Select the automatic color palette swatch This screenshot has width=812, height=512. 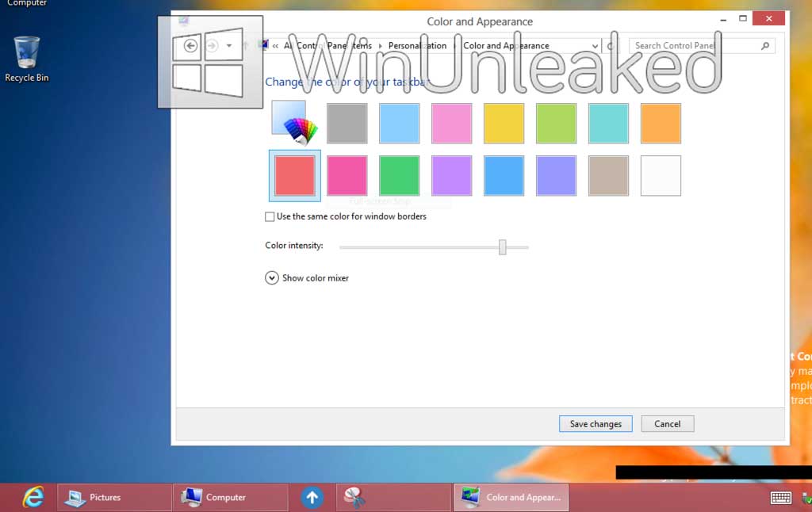[x=293, y=124]
